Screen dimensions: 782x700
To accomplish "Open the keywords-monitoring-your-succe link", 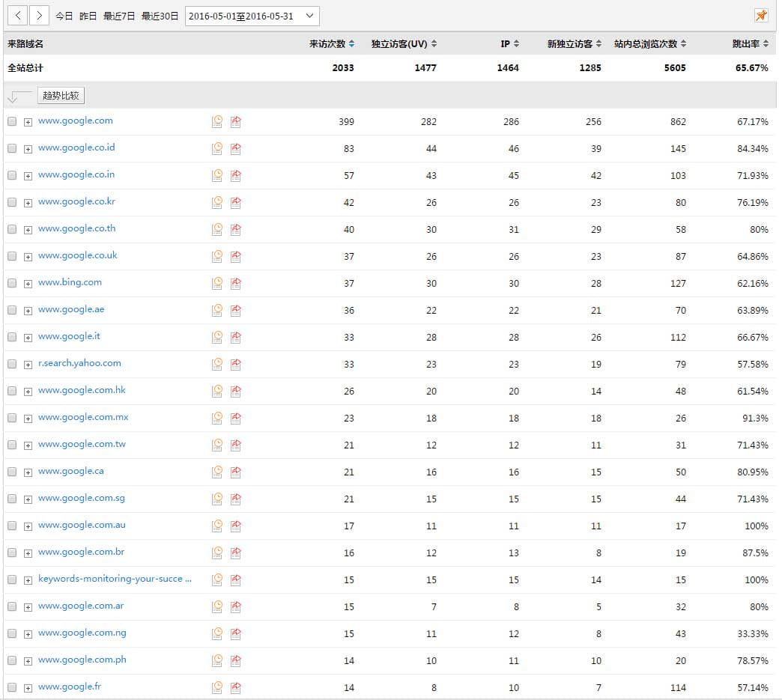I will coord(115,579).
